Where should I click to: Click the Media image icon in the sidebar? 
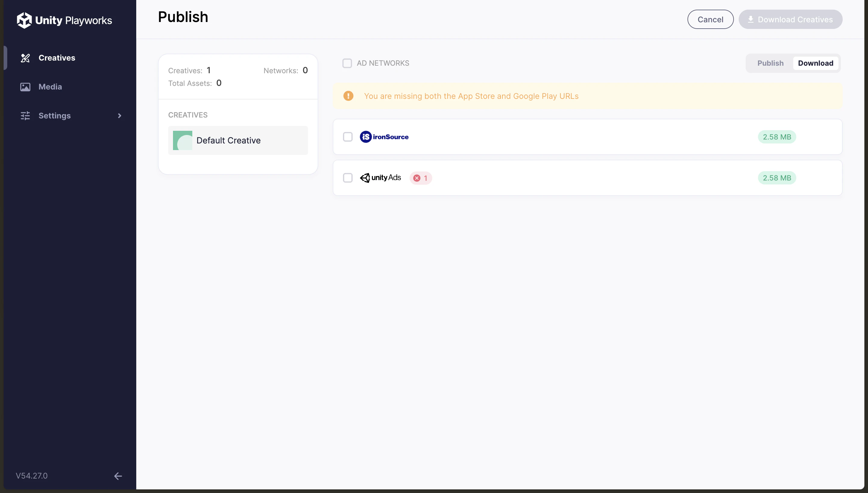(25, 87)
